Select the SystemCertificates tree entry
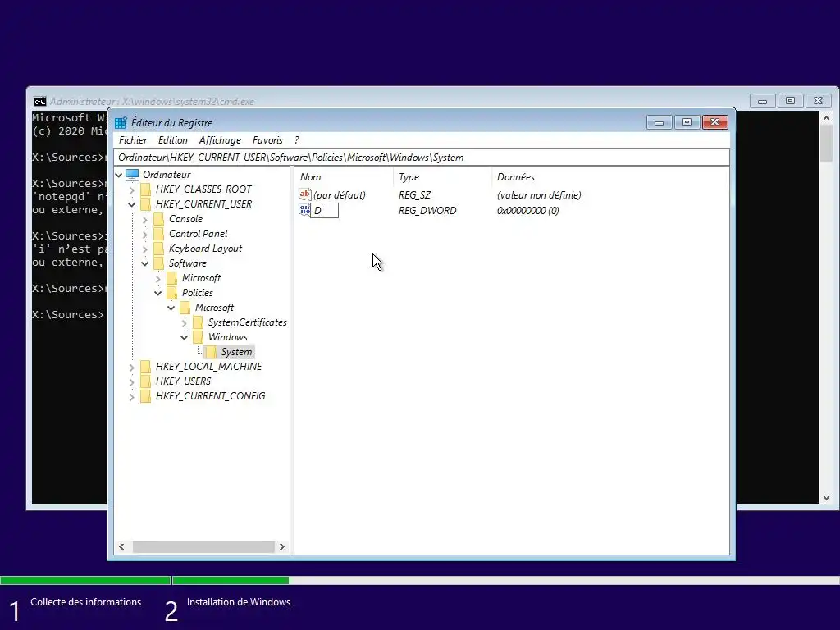 248,322
